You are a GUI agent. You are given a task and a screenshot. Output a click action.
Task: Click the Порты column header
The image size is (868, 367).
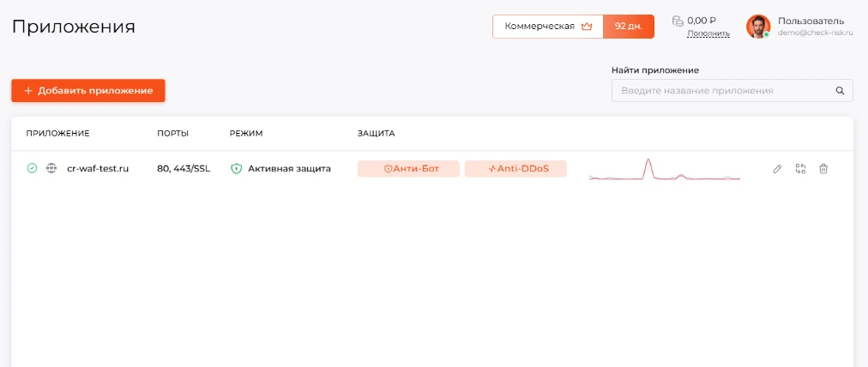pyautogui.click(x=172, y=134)
